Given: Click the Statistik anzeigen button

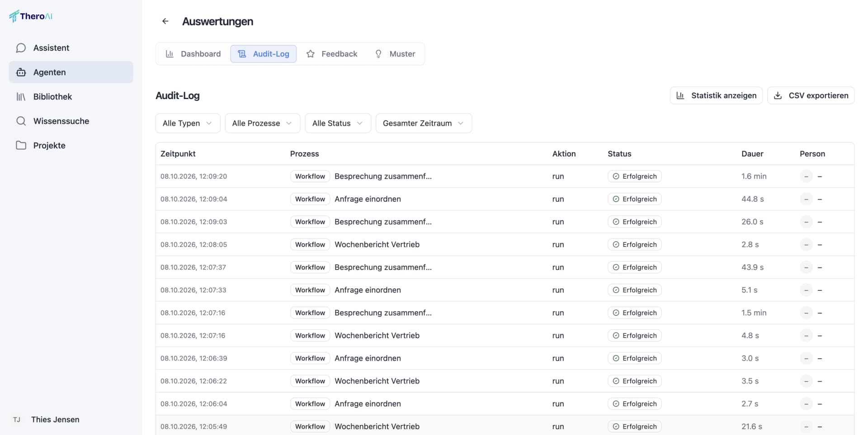Looking at the screenshot, I should pos(716,95).
